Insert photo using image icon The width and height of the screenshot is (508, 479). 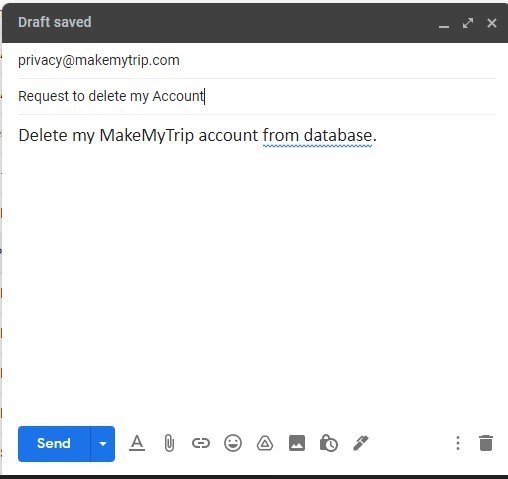[x=297, y=443]
